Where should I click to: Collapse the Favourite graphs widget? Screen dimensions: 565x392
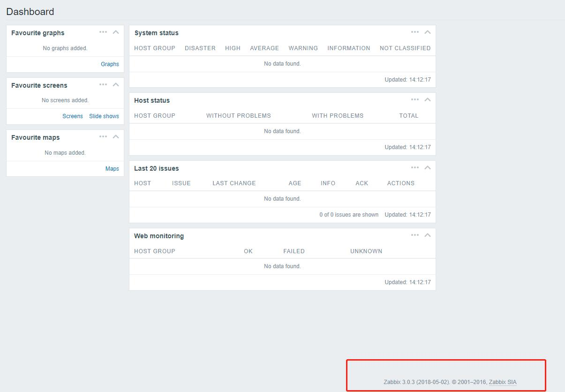coord(116,32)
